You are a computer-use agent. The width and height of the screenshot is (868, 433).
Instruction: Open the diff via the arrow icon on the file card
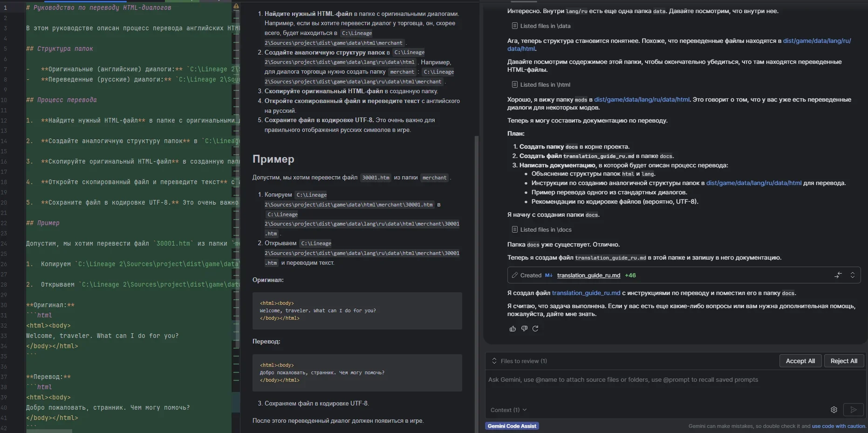(x=839, y=275)
